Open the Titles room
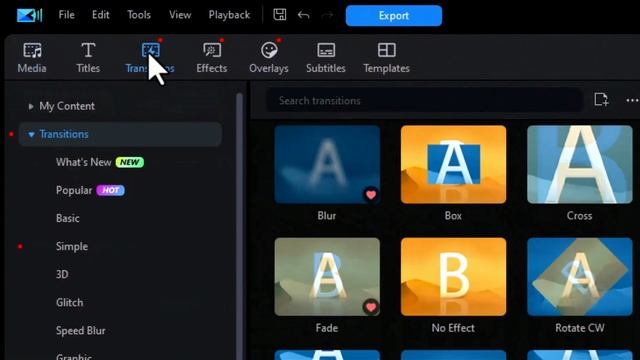The height and width of the screenshot is (360, 640). [88, 58]
